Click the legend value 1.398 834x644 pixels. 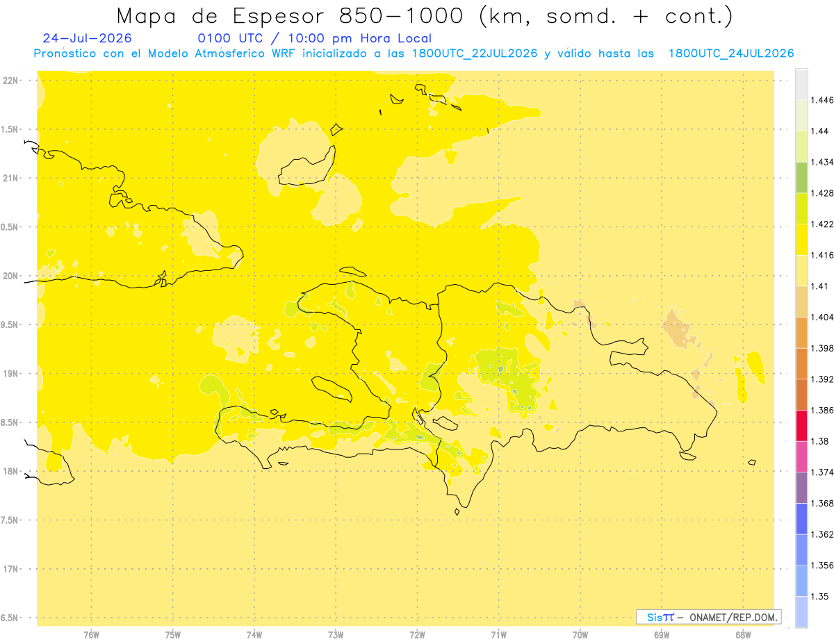tap(822, 348)
